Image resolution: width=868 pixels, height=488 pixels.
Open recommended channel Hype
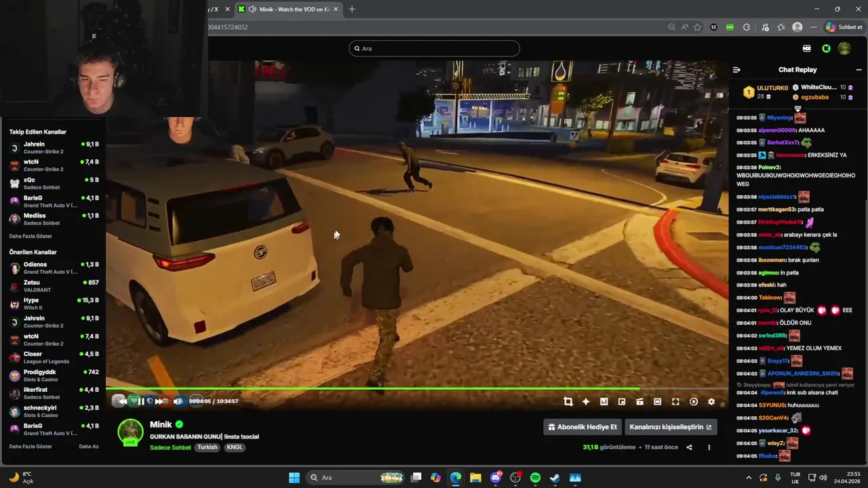54,304
